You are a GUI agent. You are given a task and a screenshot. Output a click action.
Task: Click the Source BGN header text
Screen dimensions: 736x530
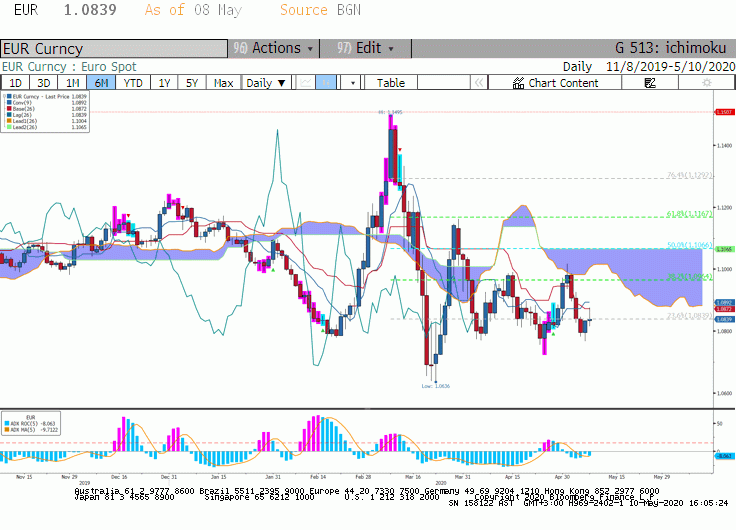coord(320,10)
